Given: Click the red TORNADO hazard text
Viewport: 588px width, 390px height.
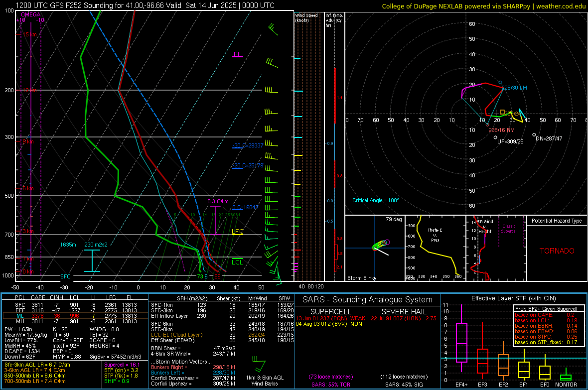Looking at the screenshot, I should pyautogui.click(x=557, y=251).
